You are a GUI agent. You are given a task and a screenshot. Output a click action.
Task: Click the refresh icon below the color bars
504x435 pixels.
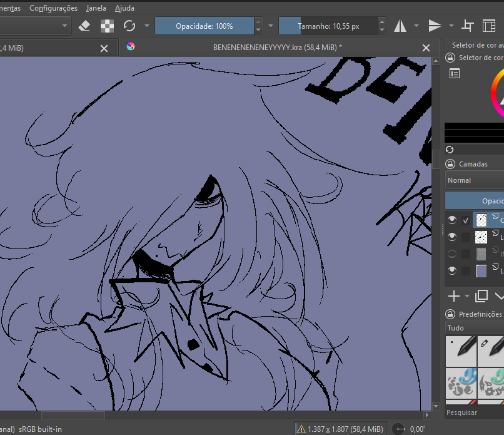pos(450,150)
